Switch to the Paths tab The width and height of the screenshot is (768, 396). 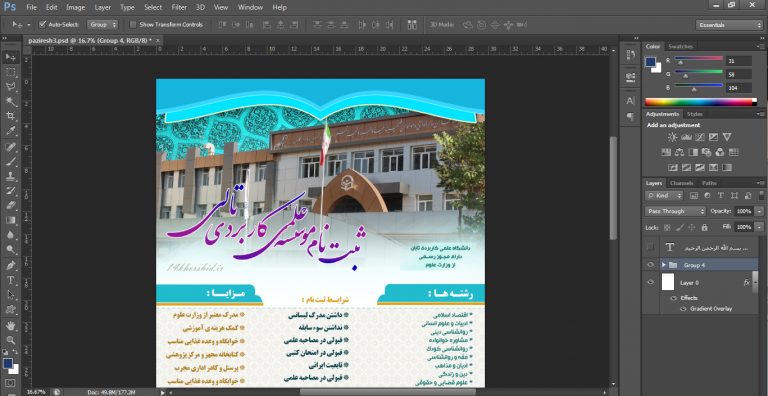pos(709,183)
